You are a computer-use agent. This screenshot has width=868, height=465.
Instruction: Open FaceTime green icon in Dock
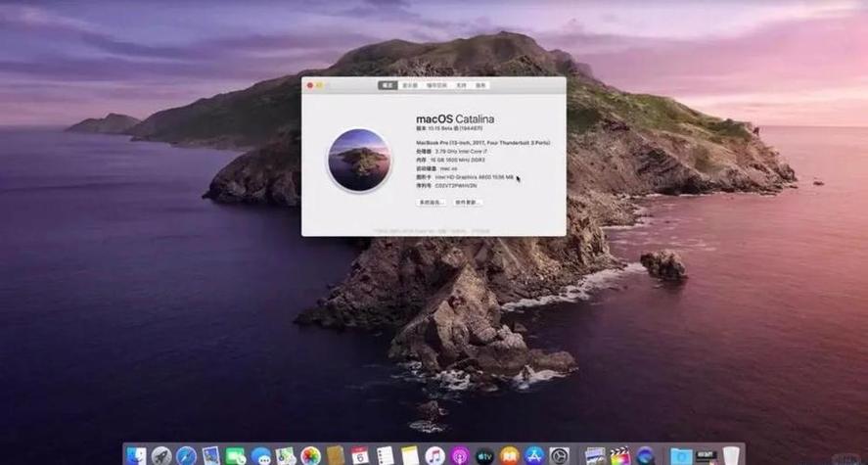[x=236, y=456]
